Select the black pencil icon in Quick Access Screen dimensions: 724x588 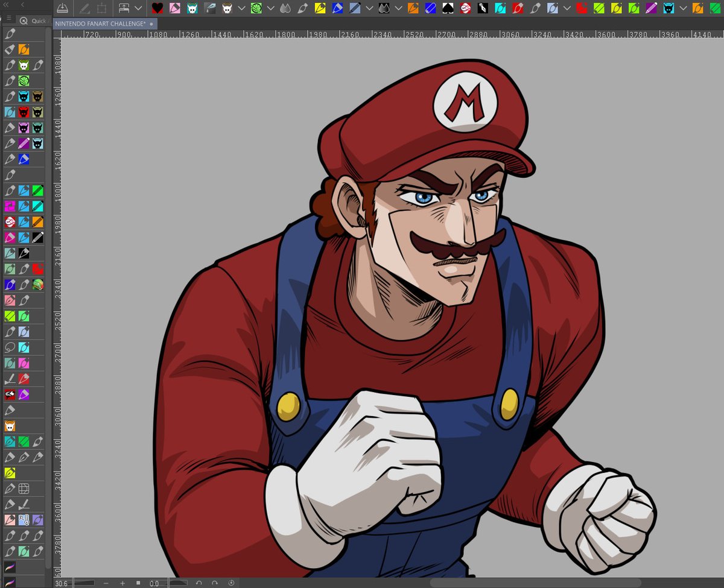(37, 238)
